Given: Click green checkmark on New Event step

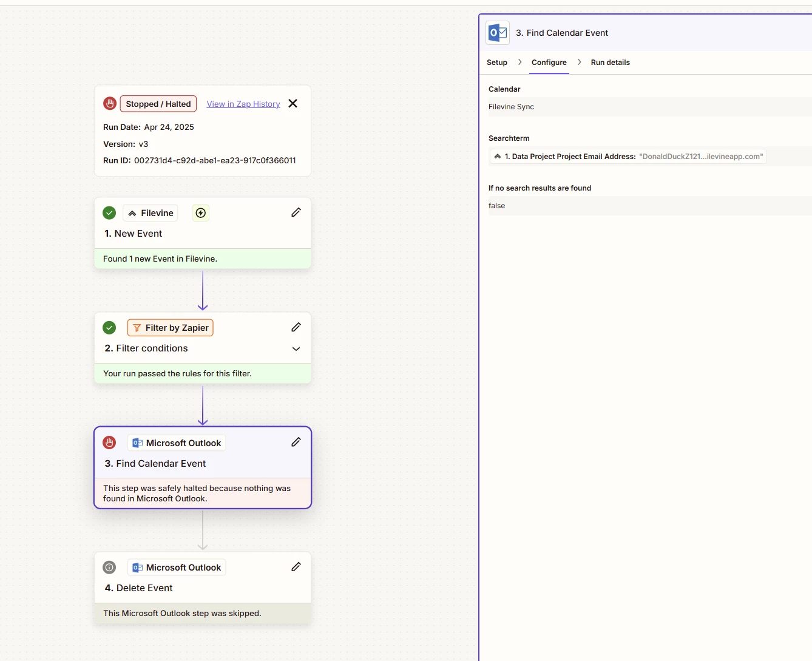Looking at the screenshot, I should click(109, 213).
